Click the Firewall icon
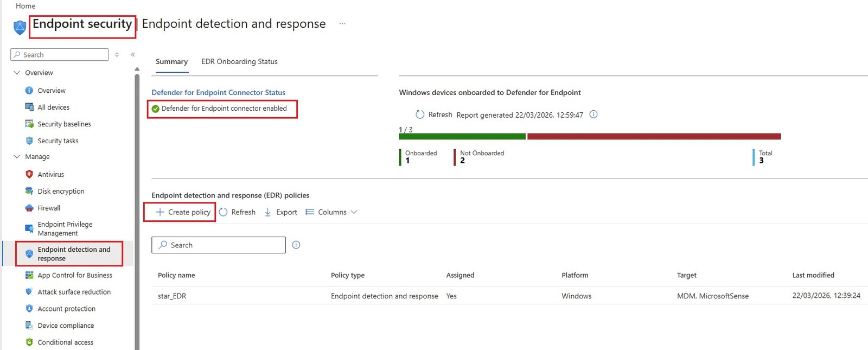 (29, 208)
